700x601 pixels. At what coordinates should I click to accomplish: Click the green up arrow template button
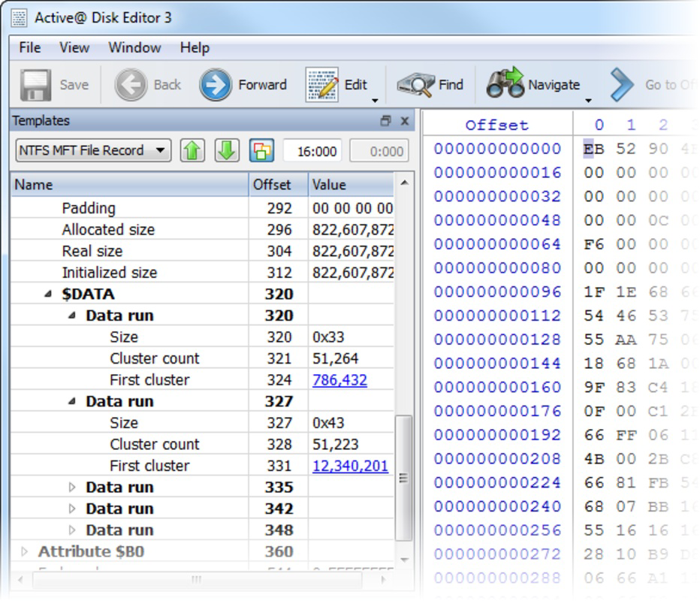192,150
